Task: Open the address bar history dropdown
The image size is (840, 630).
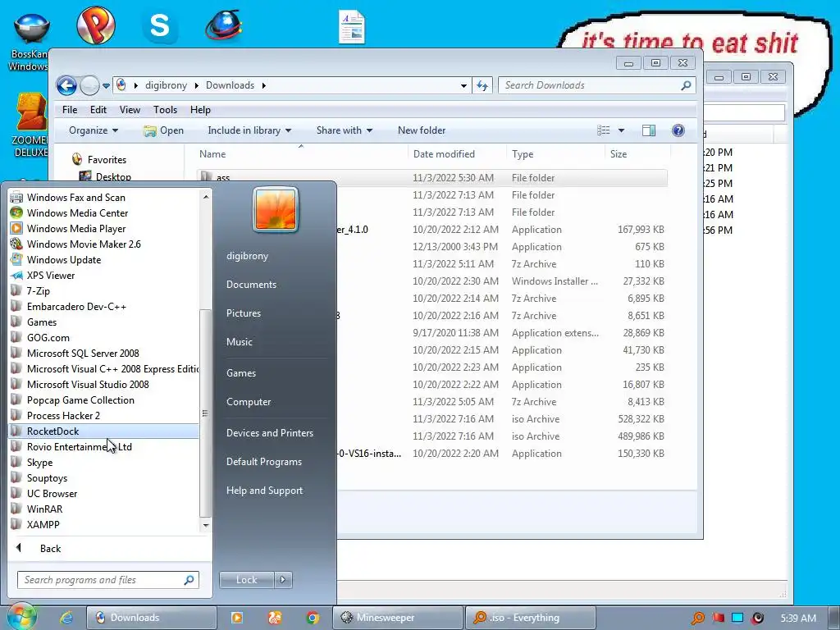Action: click(463, 85)
